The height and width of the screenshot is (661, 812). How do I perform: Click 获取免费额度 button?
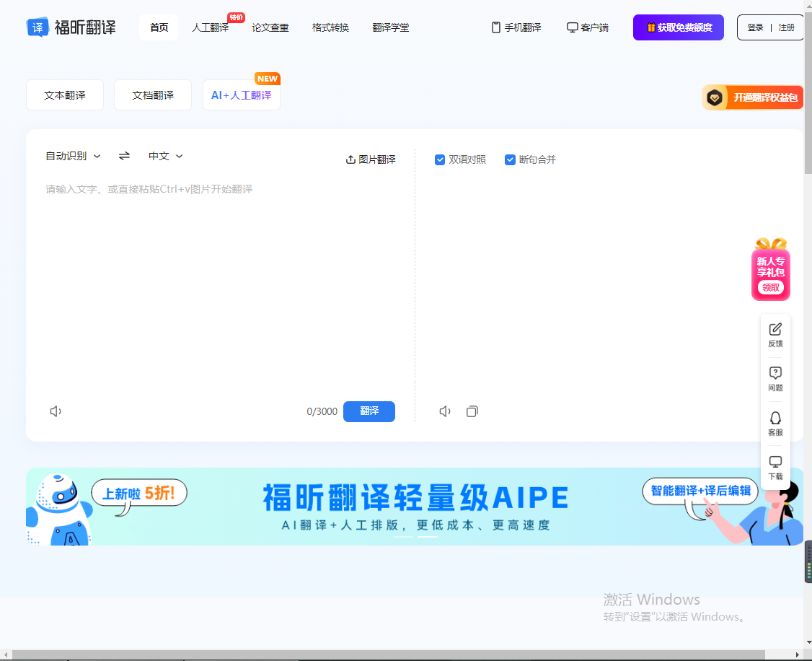[679, 27]
